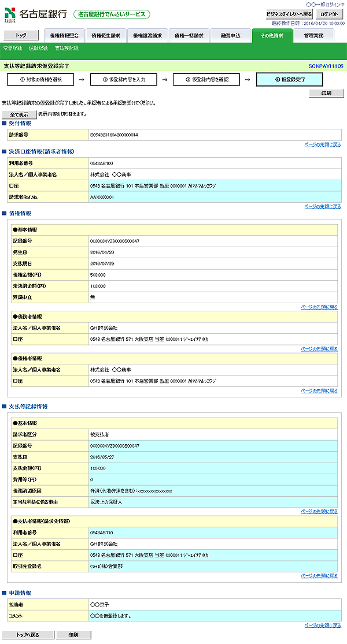347x644 pixels.
Task: Click step ① 対象の債権を選択
Action: coord(40,80)
